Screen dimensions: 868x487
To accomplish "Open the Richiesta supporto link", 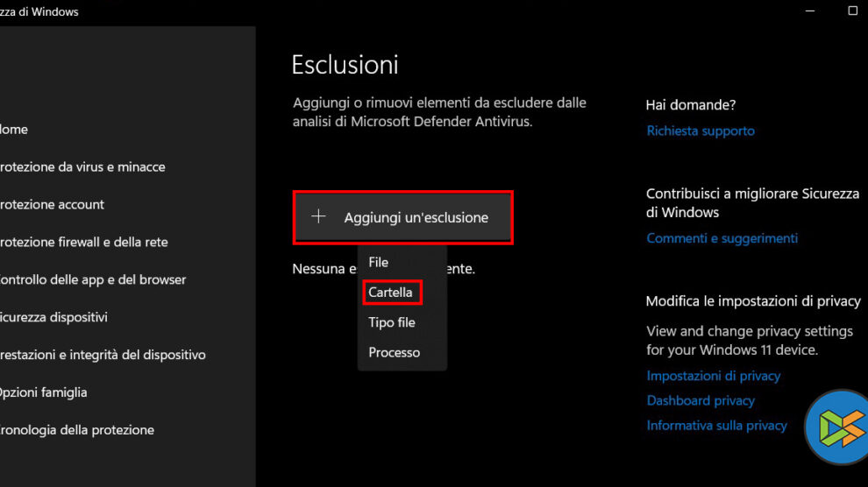I will [x=701, y=131].
